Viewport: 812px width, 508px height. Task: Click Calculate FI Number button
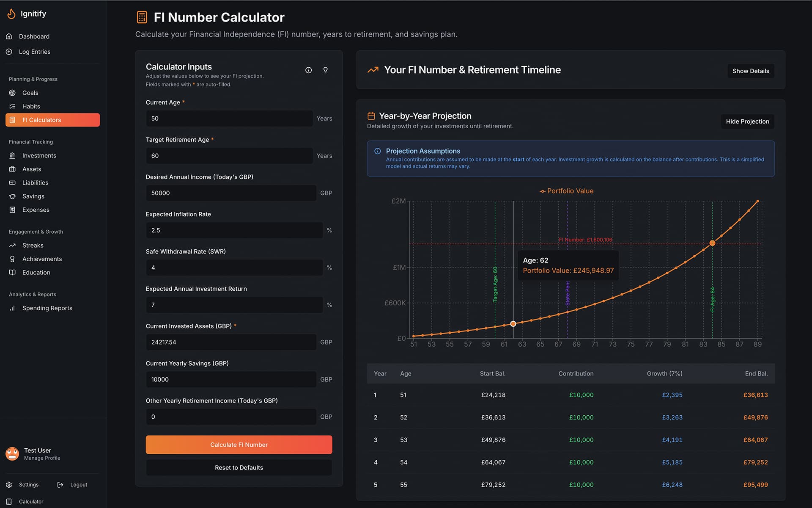click(x=239, y=444)
